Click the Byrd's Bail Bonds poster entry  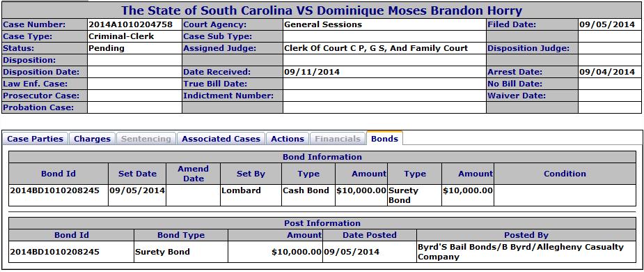(x=520, y=252)
